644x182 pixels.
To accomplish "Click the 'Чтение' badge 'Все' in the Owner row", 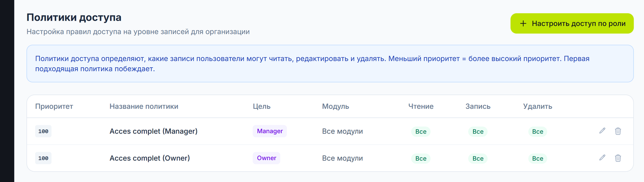I will pos(421,158).
